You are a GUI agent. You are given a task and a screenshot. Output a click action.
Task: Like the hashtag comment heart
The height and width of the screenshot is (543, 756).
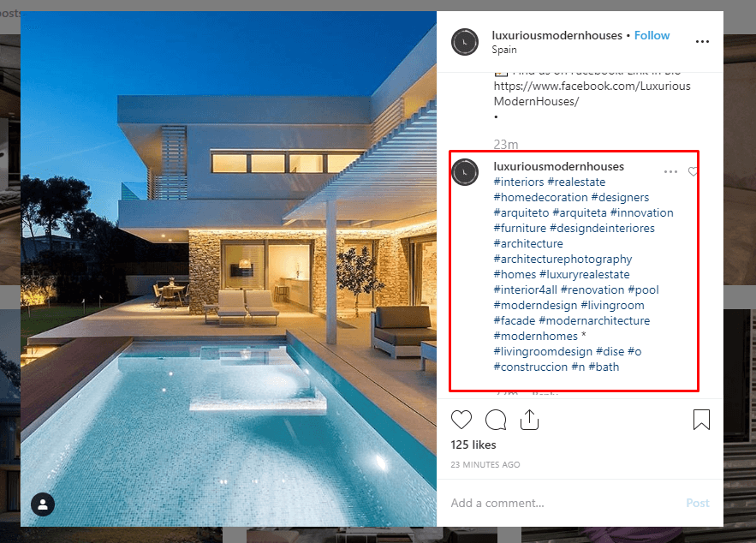click(693, 171)
